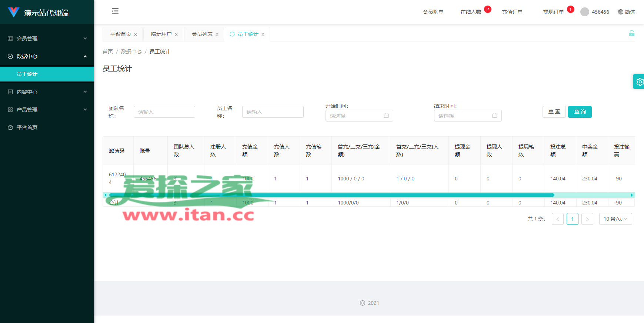Expand the 产品管理 menu
644x323 pixels.
47,110
